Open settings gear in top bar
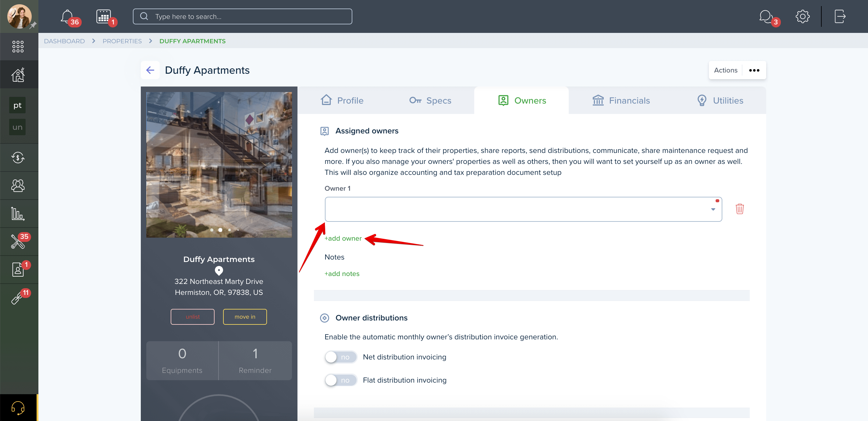This screenshot has width=868, height=421. tap(802, 16)
